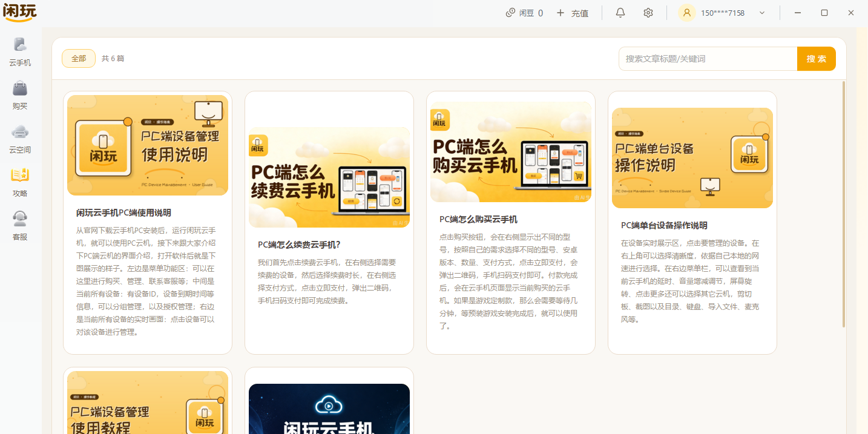Open the 云空间 cloud storage icon

(20, 132)
